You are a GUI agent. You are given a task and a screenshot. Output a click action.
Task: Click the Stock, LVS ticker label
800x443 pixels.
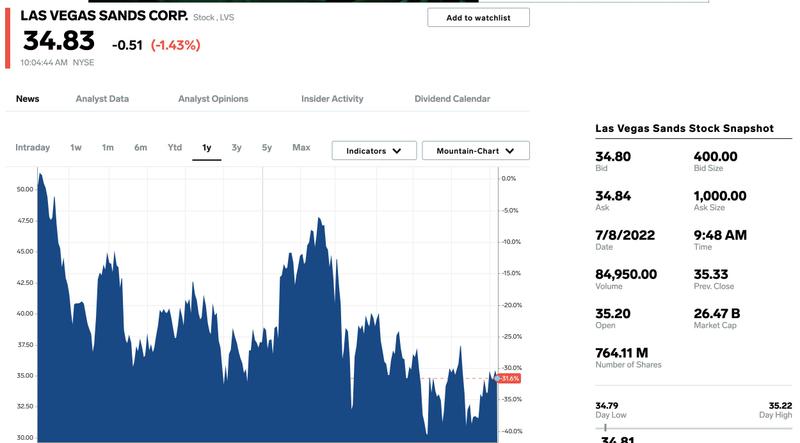(x=214, y=17)
